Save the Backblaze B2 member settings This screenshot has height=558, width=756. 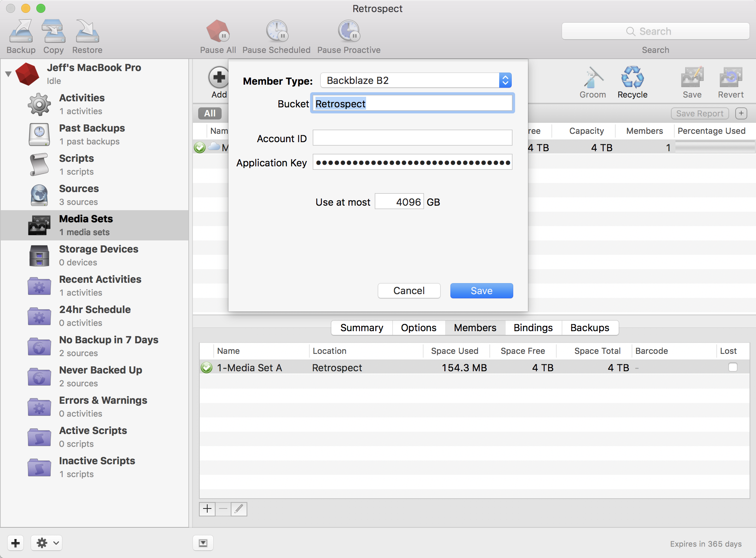481,290
